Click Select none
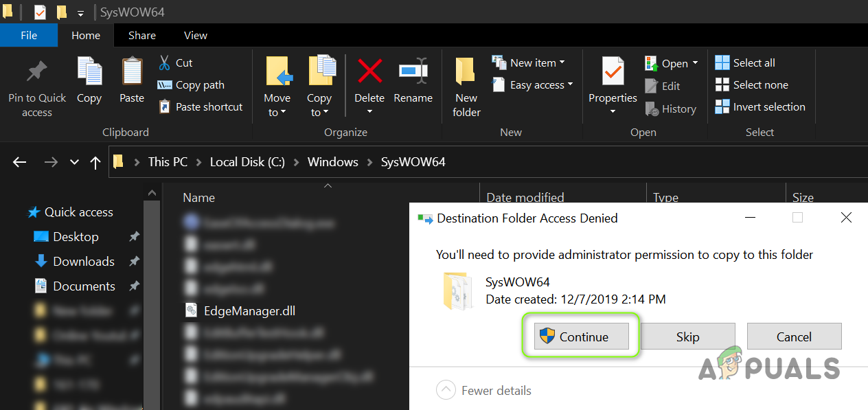 (x=751, y=84)
